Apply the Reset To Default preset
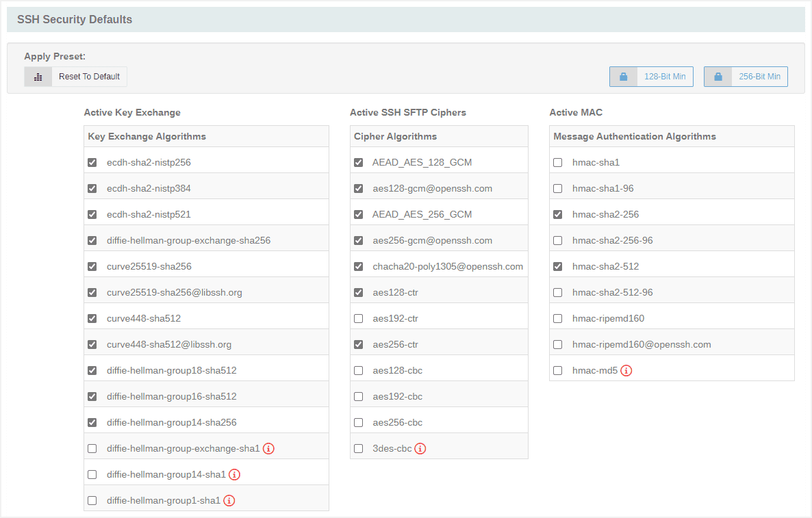Screen dimensions: 812x518 (89, 76)
